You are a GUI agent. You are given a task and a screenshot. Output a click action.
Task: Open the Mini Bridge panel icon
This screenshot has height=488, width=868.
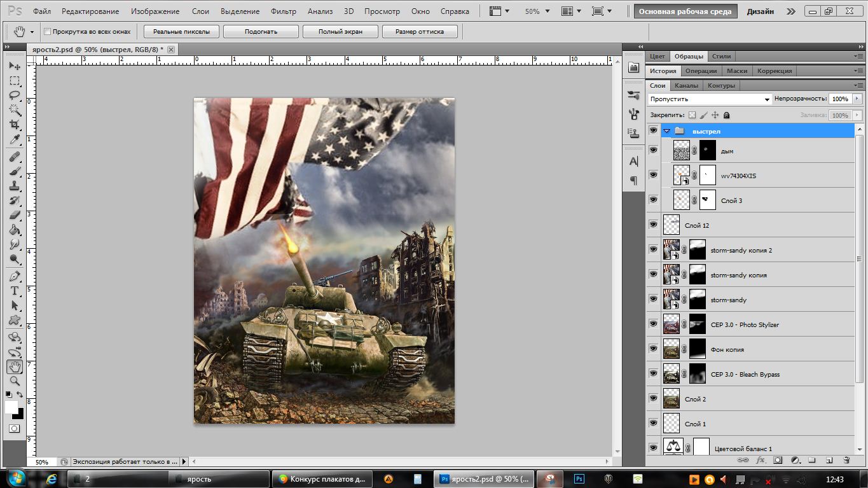633,67
